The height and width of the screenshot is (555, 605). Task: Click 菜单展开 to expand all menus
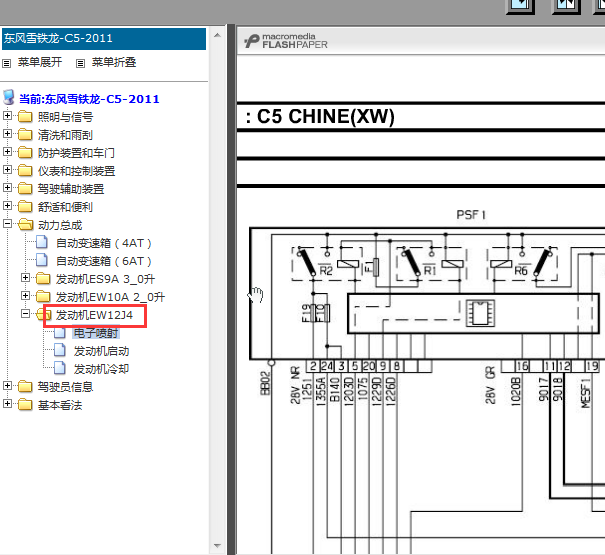[40, 62]
